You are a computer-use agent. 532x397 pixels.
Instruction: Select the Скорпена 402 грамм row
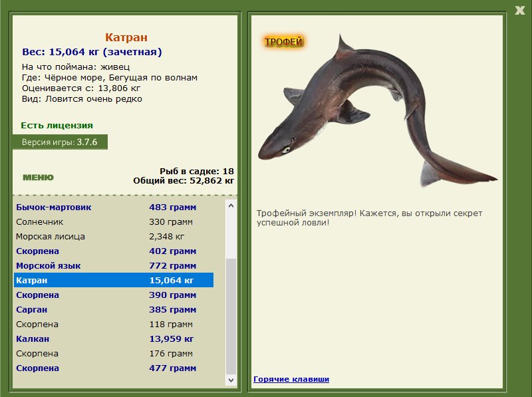click(114, 251)
